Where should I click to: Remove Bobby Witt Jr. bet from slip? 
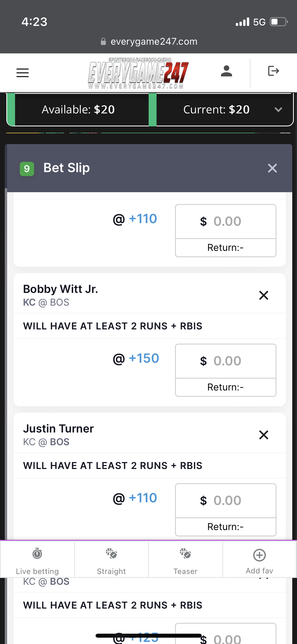click(263, 295)
